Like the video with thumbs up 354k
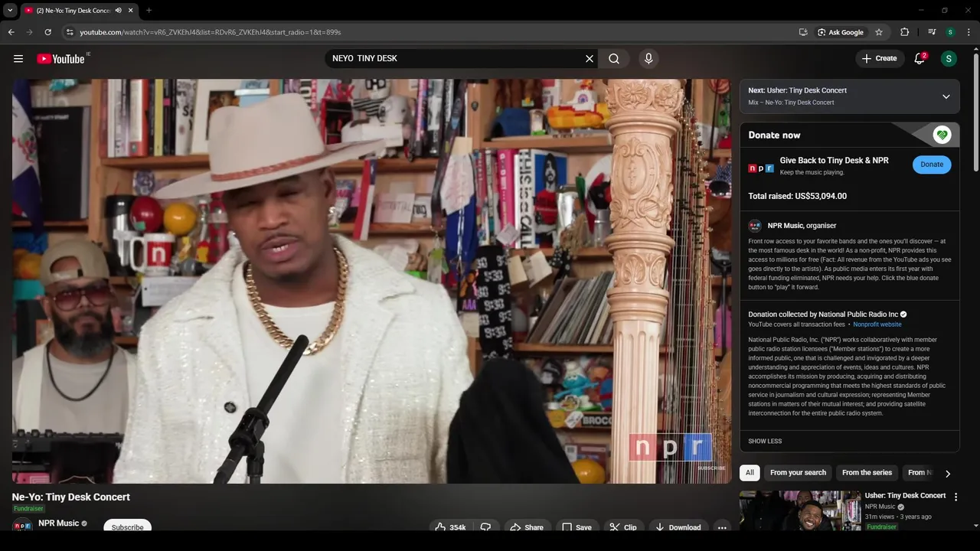The height and width of the screenshot is (551, 980). tap(450, 527)
